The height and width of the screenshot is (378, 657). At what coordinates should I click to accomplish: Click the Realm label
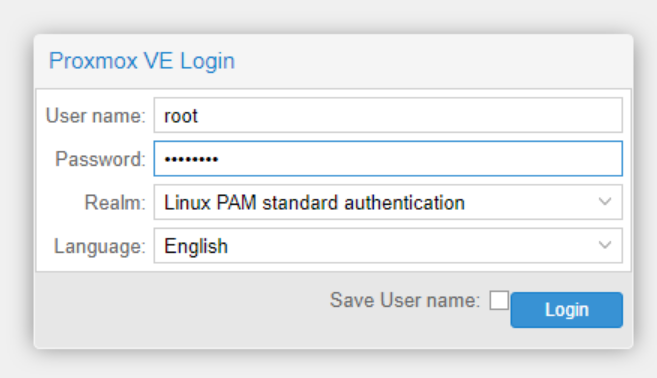(x=115, y=203)
